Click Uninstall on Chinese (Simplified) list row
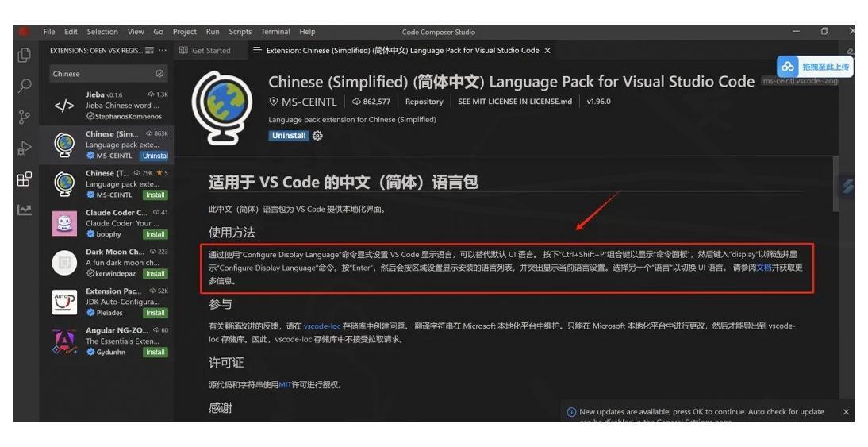 pyautogui.click(x=155, y=156)
